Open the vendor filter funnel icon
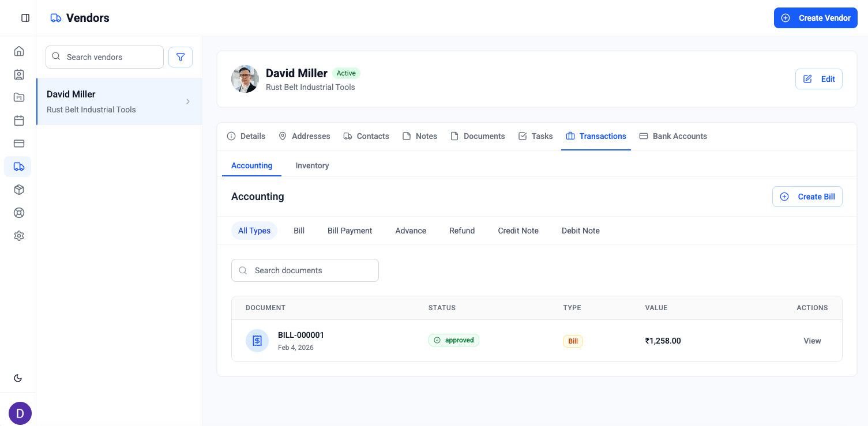 pos(181,57)
